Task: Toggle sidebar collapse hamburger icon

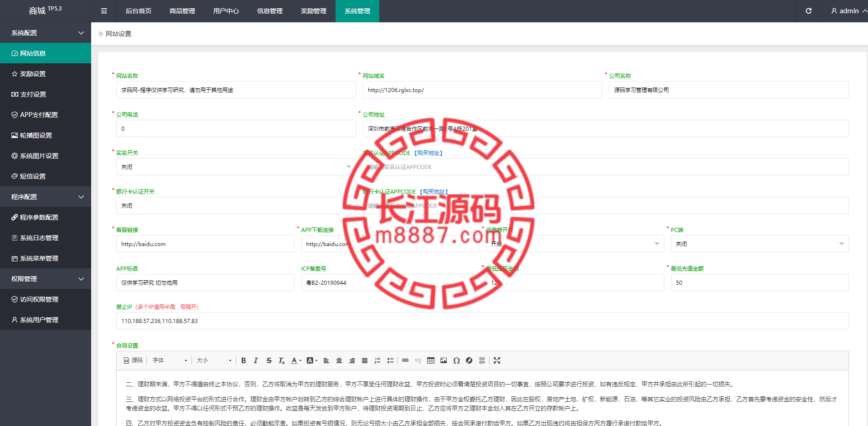Action: click(104, 11)
